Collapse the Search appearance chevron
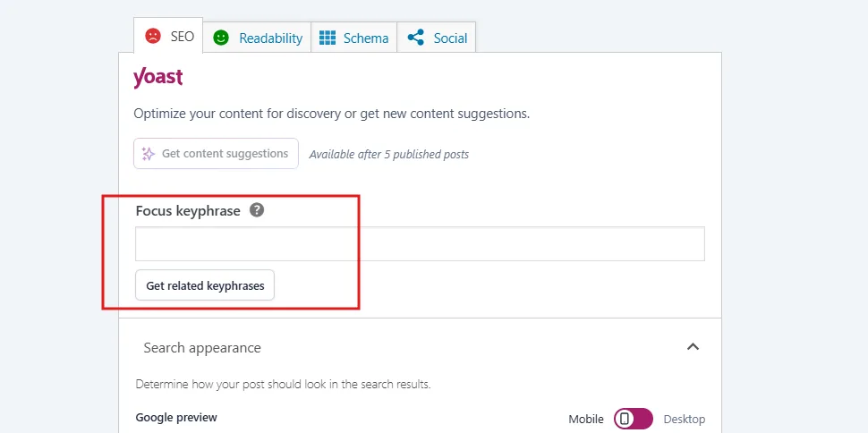This screenshot has height=433, width=868. (x=694, y=347)
